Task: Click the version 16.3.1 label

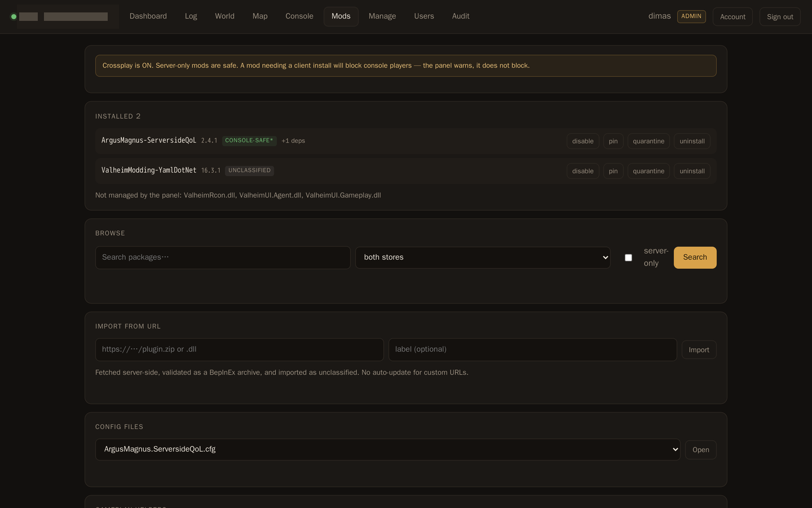Action: coord(211,170)
